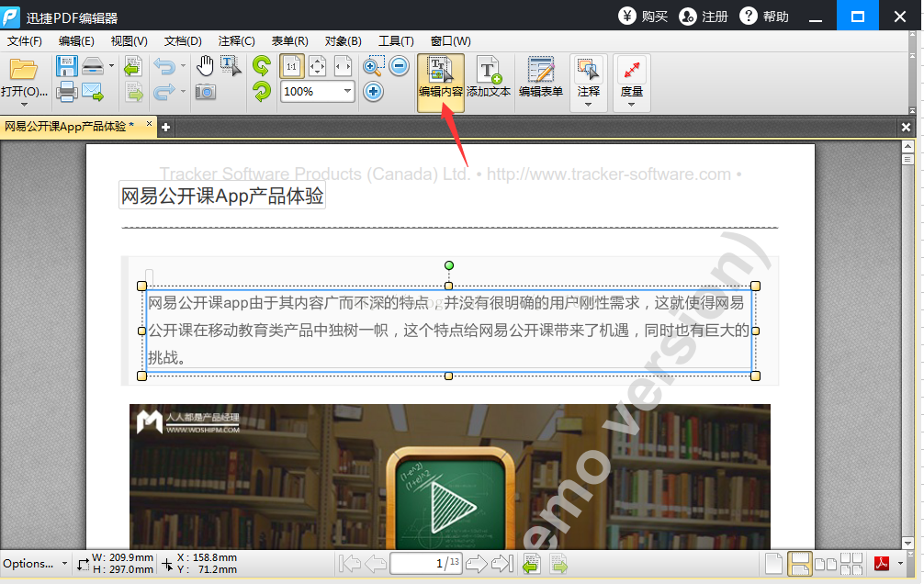Select the 网易公开课App产品体验 title text box
The width and height of the screenshot is (924, 584).
pyautogui.click(x=222, y=196)
